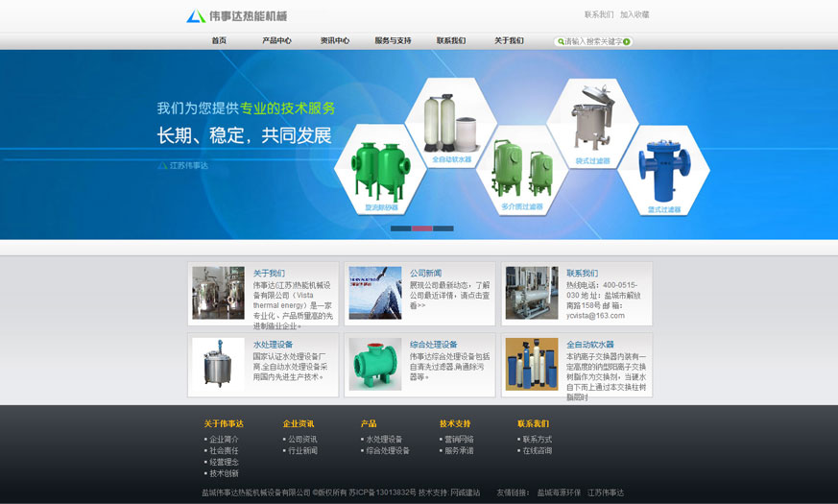Click the footer 联系方式 link
The image size is (838, 504).
[538, 439]
